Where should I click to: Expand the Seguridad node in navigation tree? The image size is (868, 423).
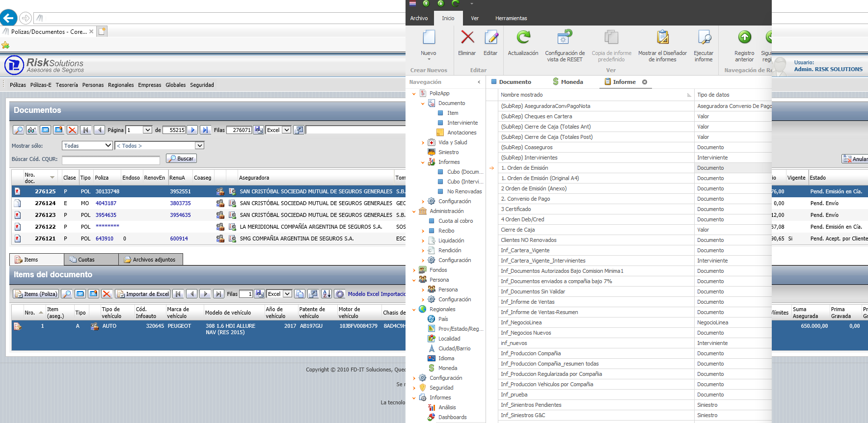tap(414, 388)
